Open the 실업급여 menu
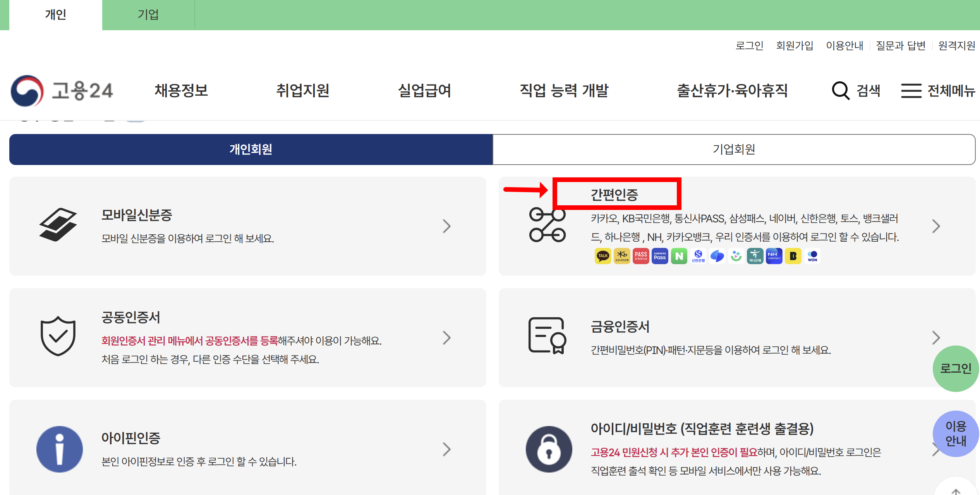Image resolution: width=980 pixels, height=495 pixels. tap(424, 91)
